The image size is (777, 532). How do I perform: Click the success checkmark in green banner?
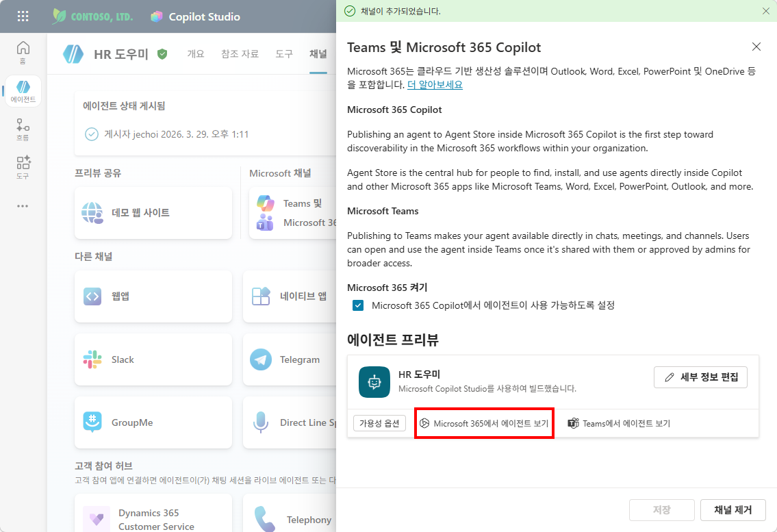350,11
